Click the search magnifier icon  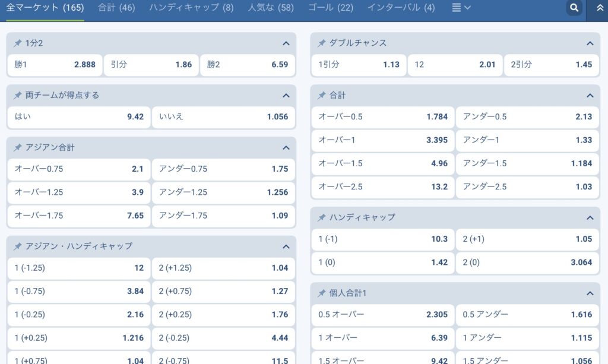pyautogui.click(x=574, y=8)
